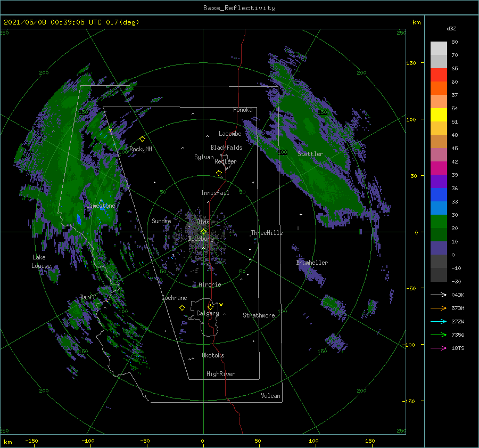
Task: Click the radar-site diamond at the plot center
Action: [x=203, y=232]
